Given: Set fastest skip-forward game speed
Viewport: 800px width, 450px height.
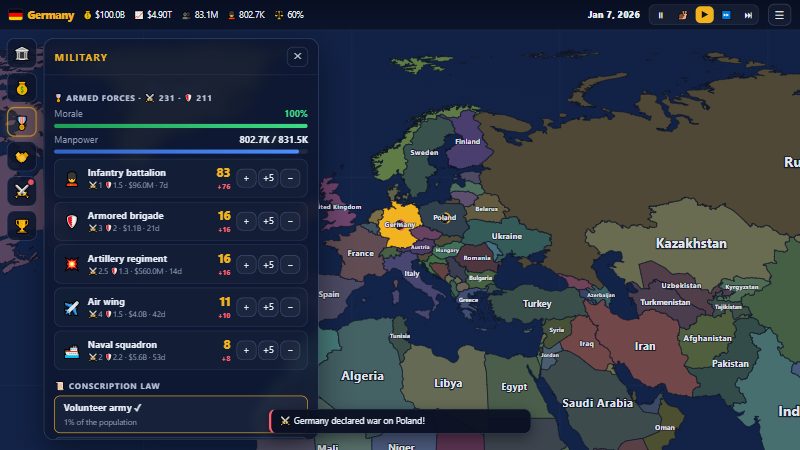Looking at the screenshot, I should pos(748,15).
